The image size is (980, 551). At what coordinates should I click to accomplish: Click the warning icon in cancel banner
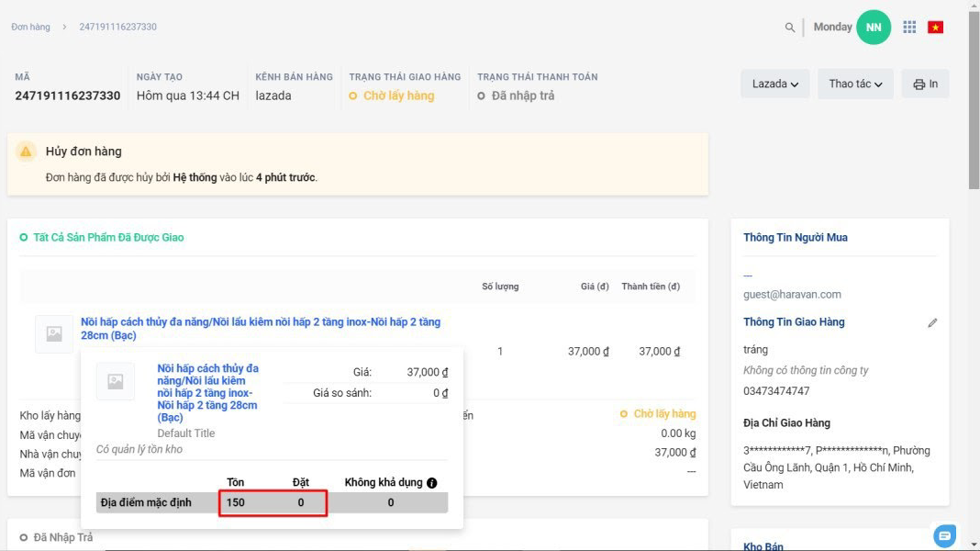(27, 152)
